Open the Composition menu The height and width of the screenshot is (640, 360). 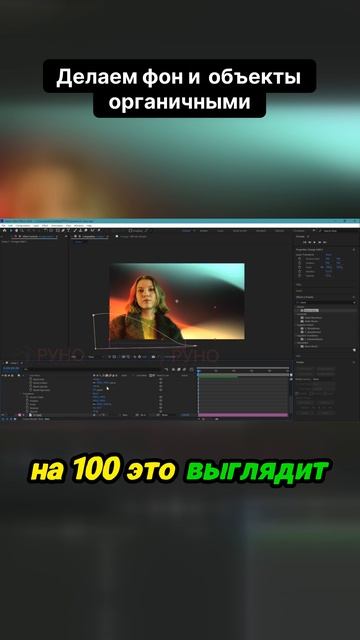tap(23, 225)
